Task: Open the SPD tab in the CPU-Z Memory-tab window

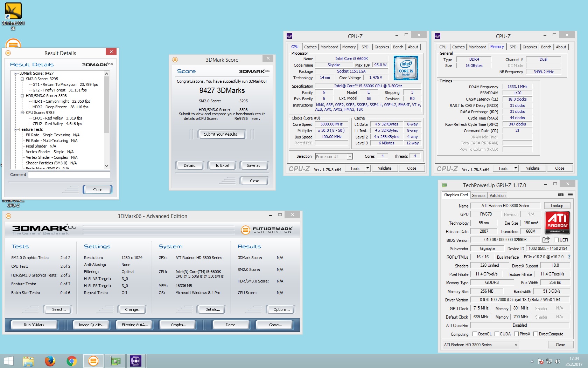Action: pyautogui.click(x=513, y=47)
